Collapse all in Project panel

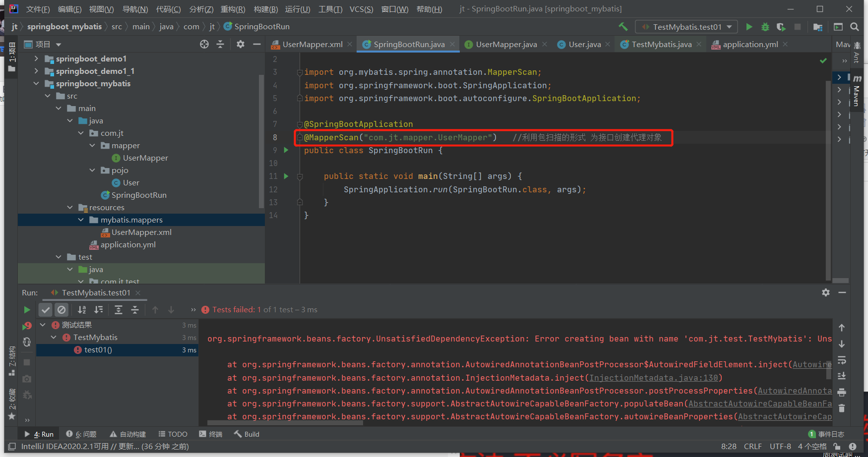[x=220, y=44]
